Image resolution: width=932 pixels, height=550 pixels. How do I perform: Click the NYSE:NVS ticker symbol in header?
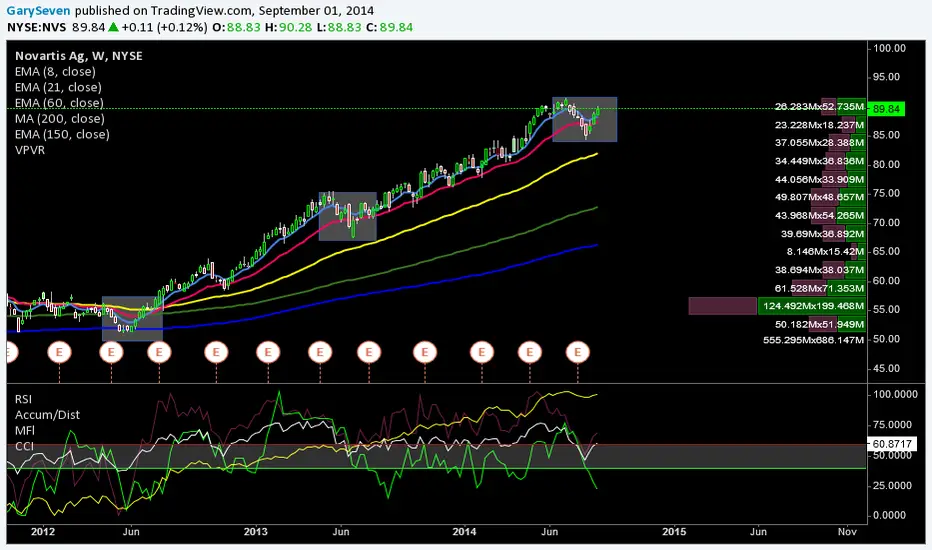click(36, 27)
